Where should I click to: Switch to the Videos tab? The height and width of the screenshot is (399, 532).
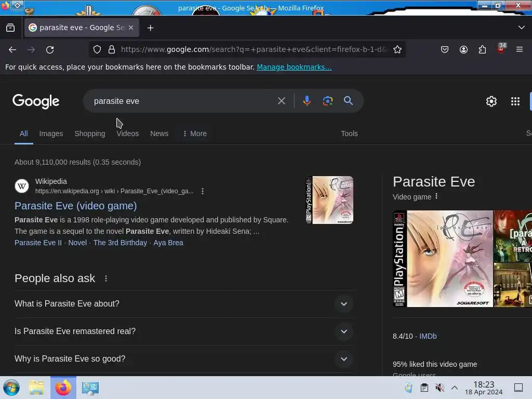[x=128, y=134]
